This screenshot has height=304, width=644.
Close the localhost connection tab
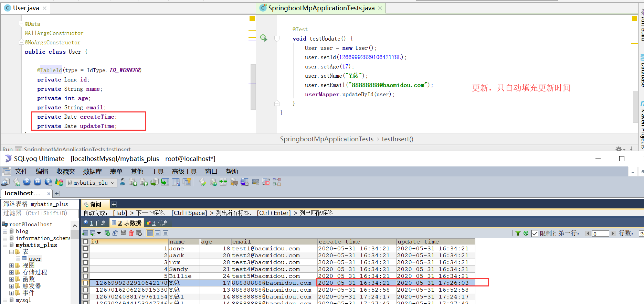tap(49, 194)
